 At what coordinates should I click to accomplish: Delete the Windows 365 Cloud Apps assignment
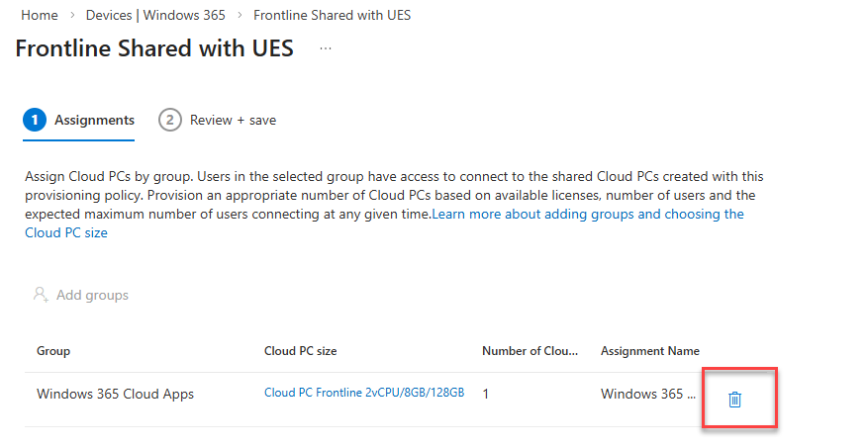734,399
